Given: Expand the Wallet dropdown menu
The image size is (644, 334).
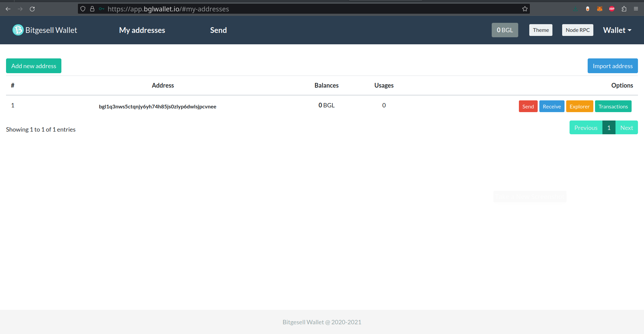Looking at the screenshot, I should point(617,30).
